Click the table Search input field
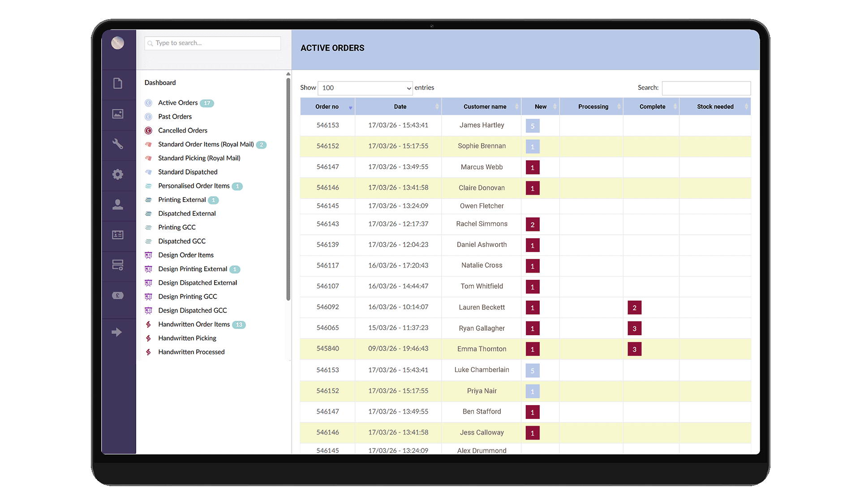The image size is (860, 504). (706, 88)
